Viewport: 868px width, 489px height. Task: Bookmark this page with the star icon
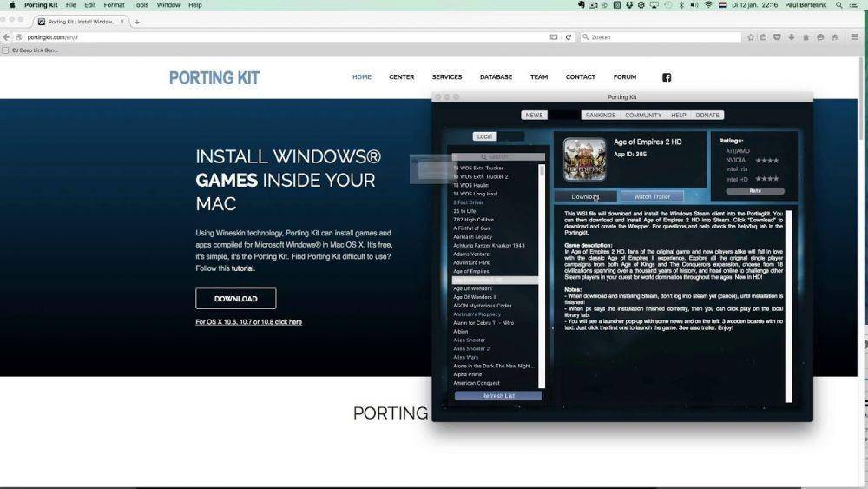pyautogui.click(x=751, y=37)
